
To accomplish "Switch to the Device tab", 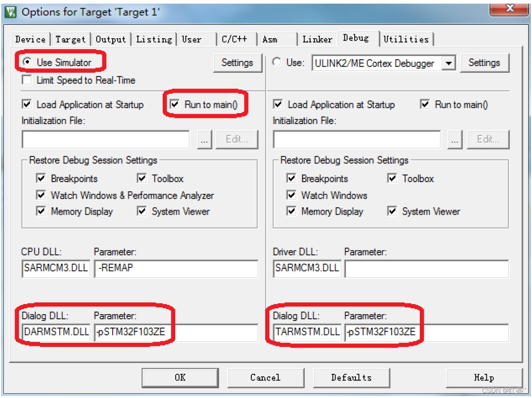I will coord(31,39).
